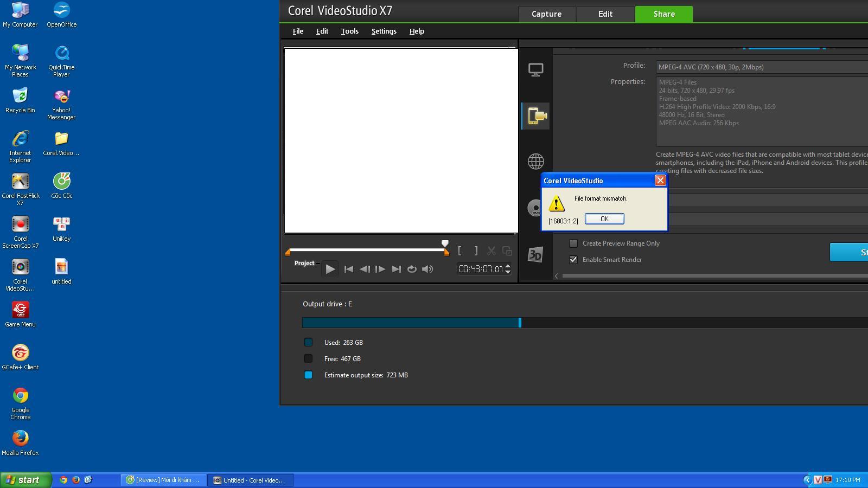The height and width of the screenshot is (488, 868).
Task: Toggle repeat playback
Action: (x=412, y=269)
